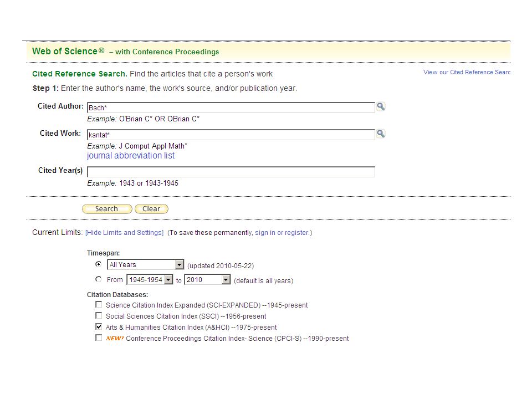Image resolution: width=532 pixels, height=399 pixels.
Task: Click into the Cited Author field
Action: pos(231,108)
